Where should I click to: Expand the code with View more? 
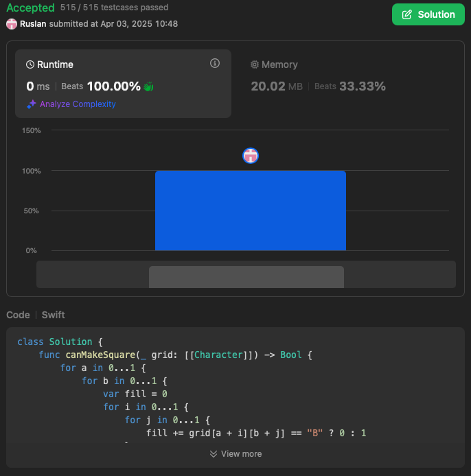click(235, 453)
